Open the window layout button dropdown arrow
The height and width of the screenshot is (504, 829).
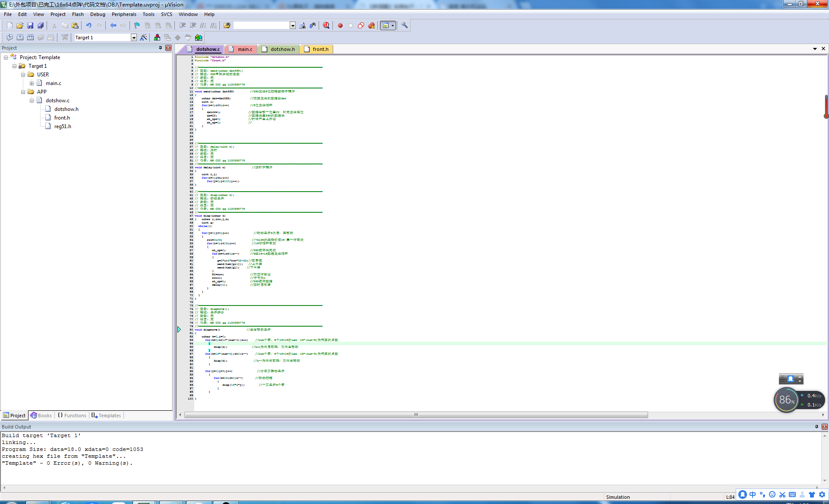click(x=392, y=25)
